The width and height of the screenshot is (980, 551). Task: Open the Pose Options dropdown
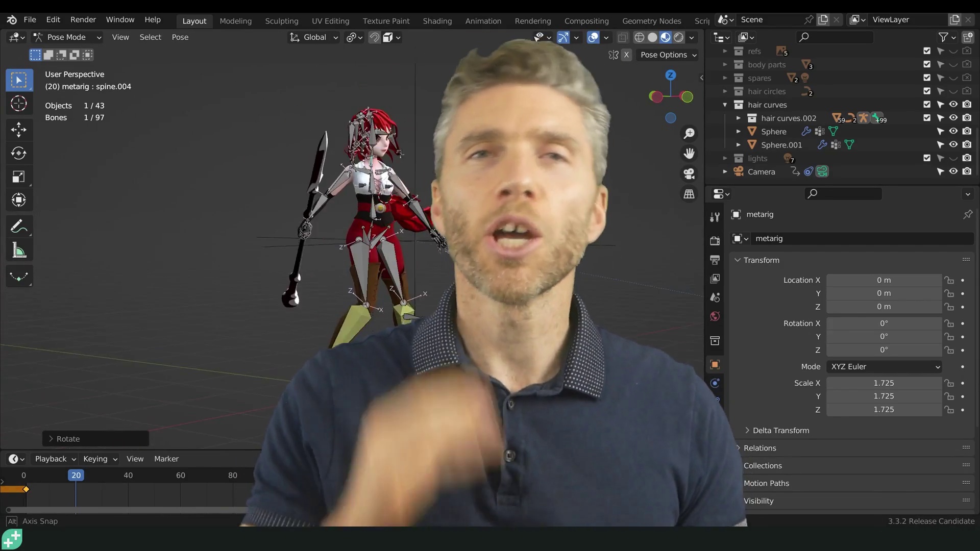(668, 55)
